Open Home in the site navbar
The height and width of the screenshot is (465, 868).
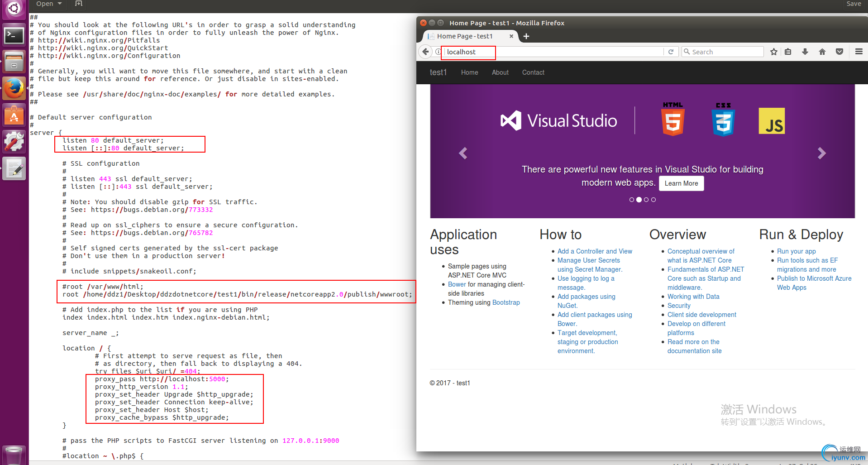click(x=469, y=72)
